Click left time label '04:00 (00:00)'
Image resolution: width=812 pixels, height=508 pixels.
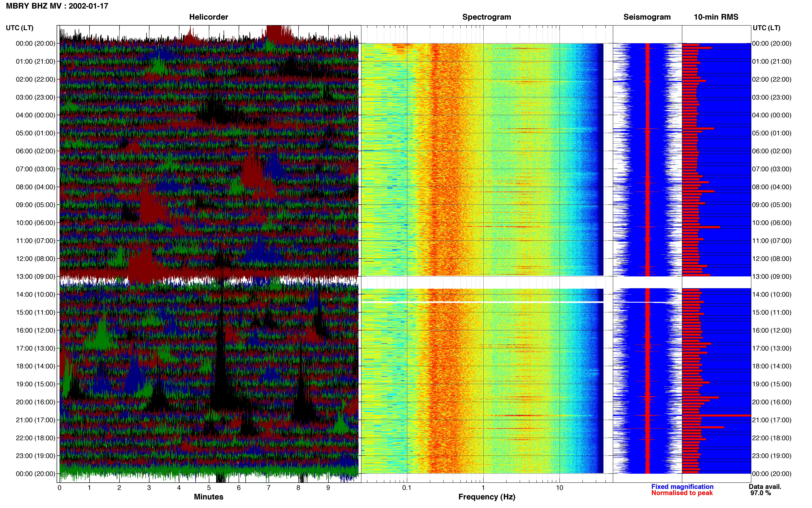36,115
